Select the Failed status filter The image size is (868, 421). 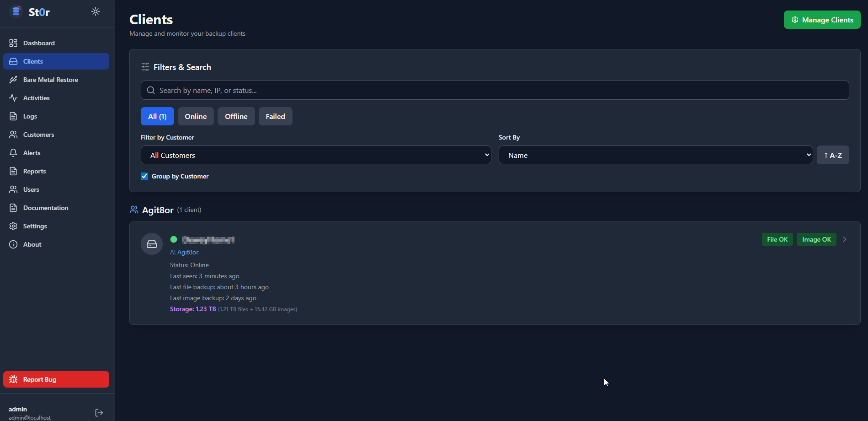275,116
